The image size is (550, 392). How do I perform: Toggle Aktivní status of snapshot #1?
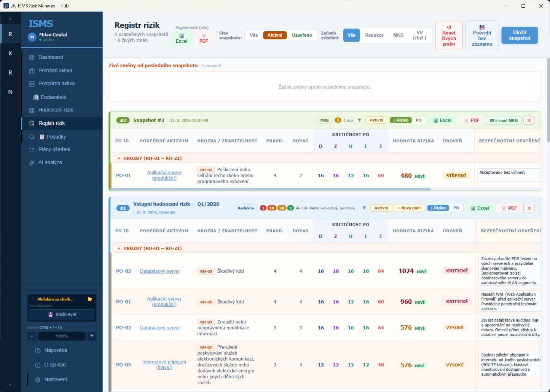[x=381, y=208]
